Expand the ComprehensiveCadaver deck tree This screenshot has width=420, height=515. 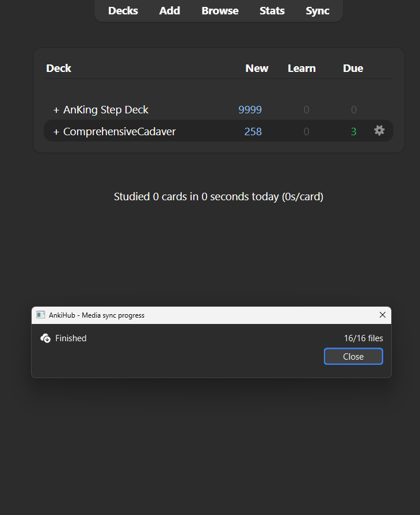point(56,132)
